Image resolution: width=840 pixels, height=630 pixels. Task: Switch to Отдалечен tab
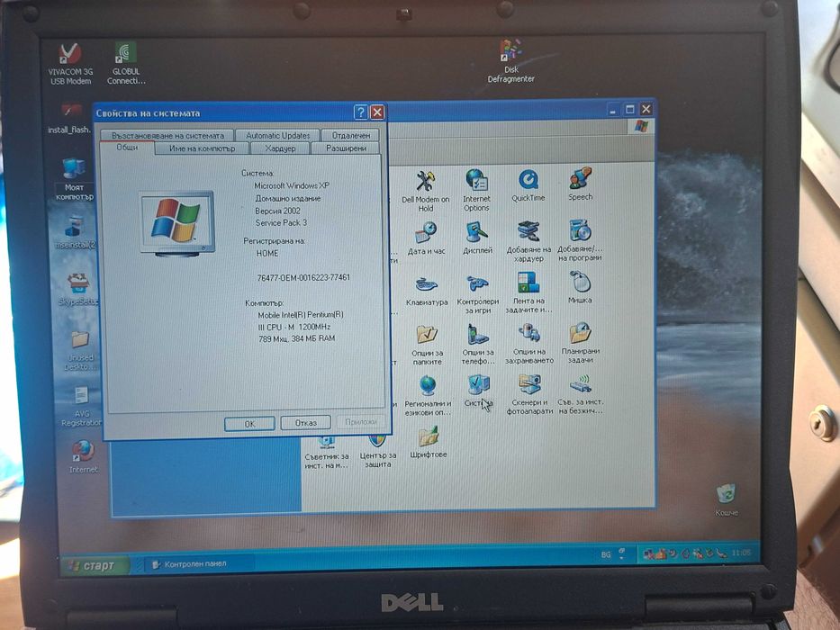click(x=351, y=136)
